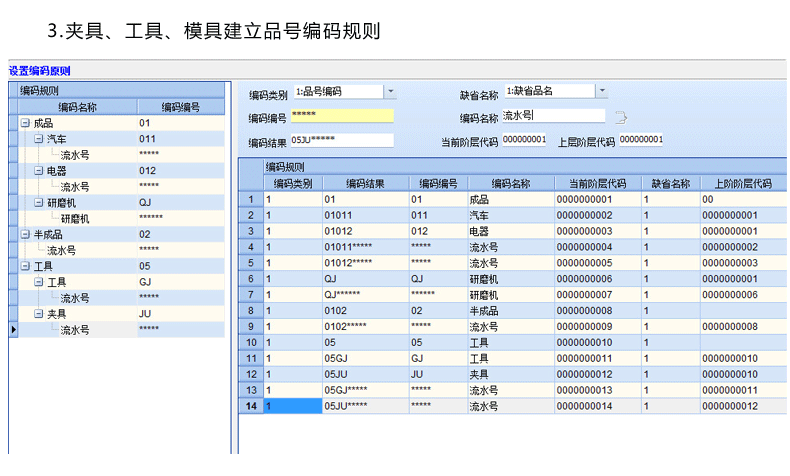Select 流水号 under 夹具 in tree
This screenshot has width=790, height=476.
(75, 329)
